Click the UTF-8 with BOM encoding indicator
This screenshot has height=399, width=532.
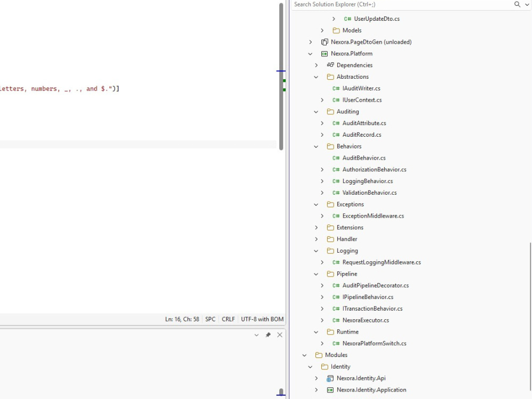pos(262,319)
